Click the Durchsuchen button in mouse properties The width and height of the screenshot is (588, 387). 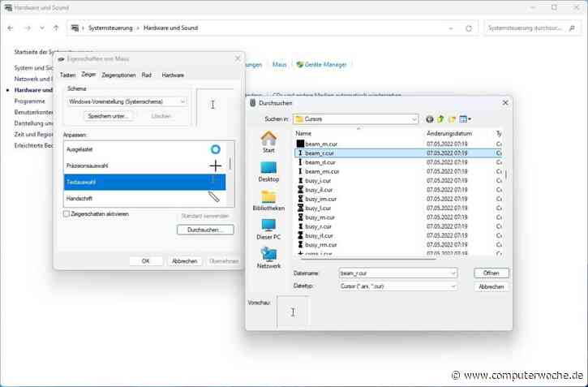point(205,230)
